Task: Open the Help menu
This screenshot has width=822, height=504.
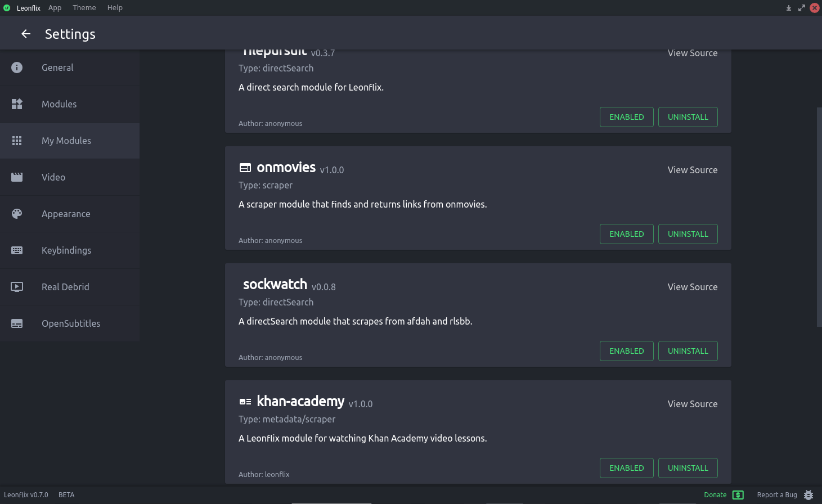Action: [115, 8]
